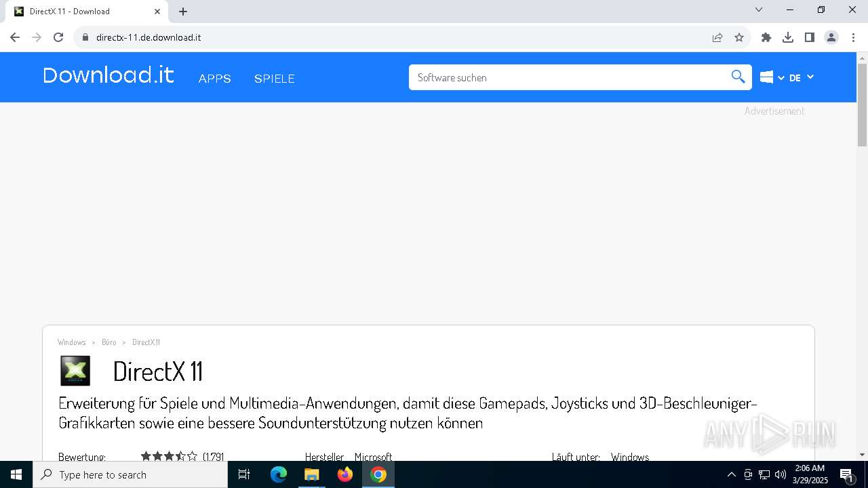Open the Chrome tab search chevron

(x=759, y=10)
